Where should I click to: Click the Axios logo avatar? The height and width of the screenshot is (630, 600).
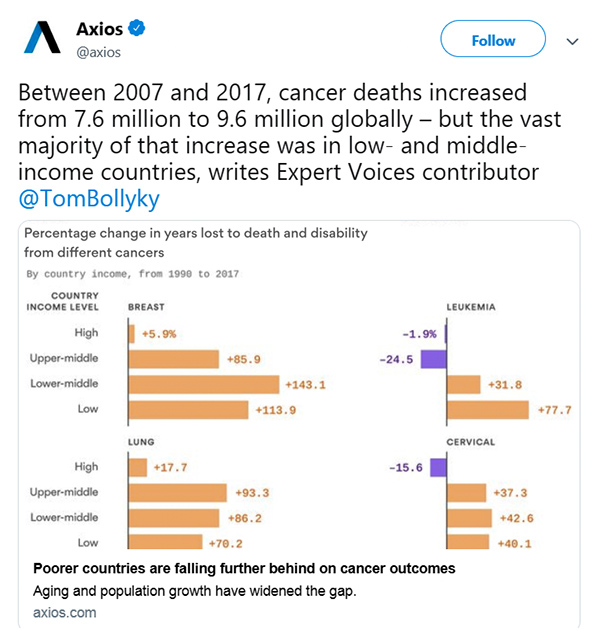click(42, 37)
